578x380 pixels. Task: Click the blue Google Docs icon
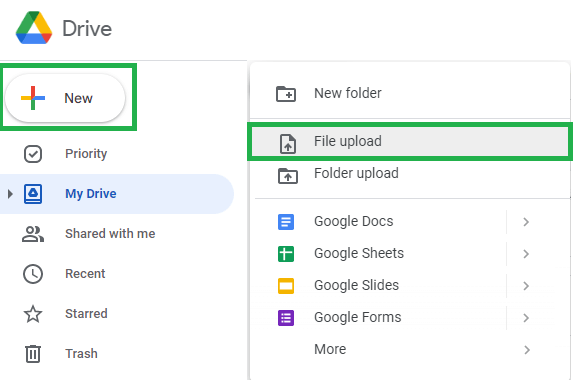(286, 222)
